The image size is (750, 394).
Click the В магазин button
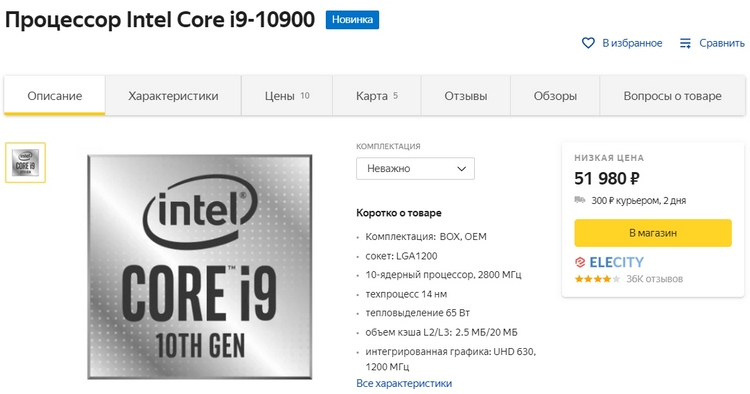[653, 233]
